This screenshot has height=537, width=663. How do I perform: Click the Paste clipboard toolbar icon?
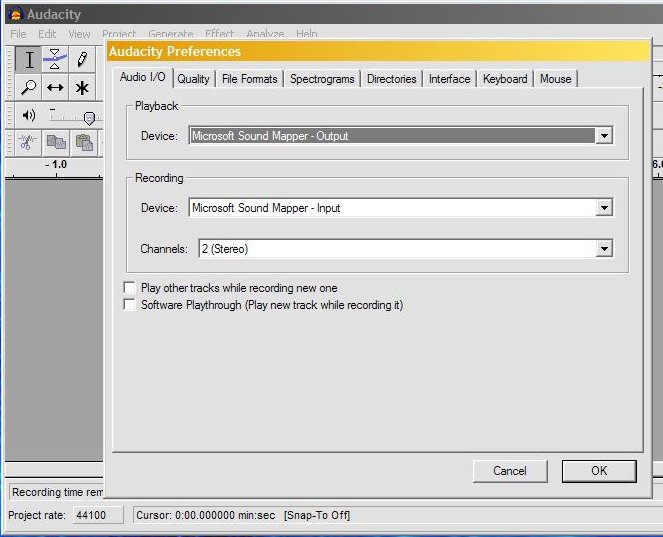[84, 142]
